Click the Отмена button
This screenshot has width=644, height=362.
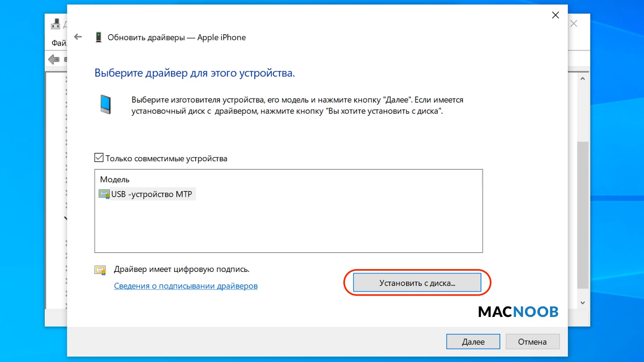point(533,341)
